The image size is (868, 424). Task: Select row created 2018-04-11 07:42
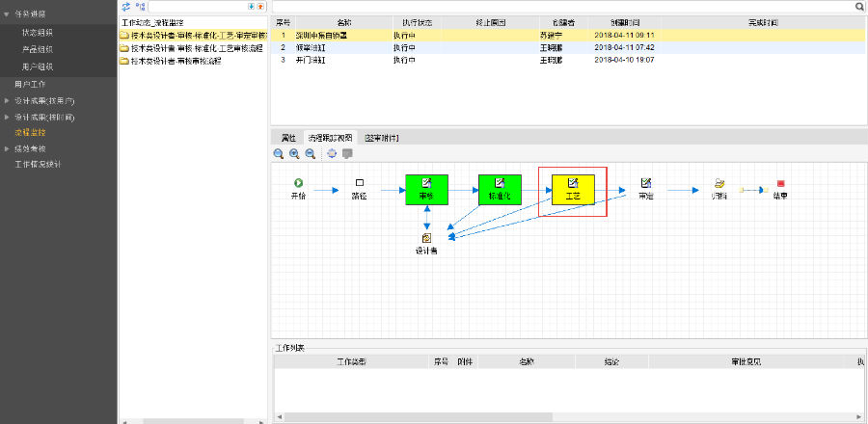click(568, 47)
